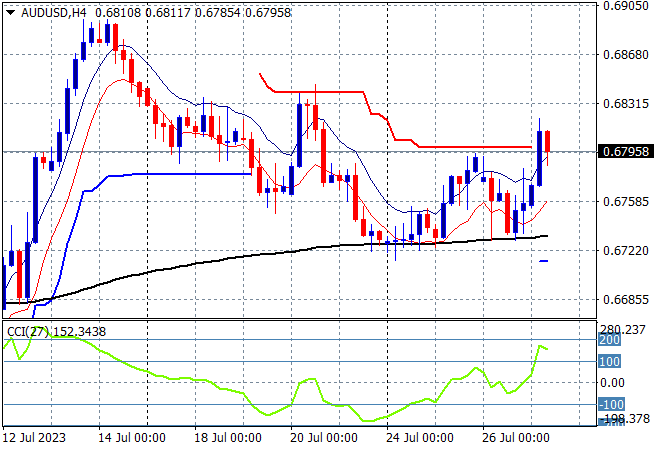Select the 20 Jul 00:00 time label
Viewport: 660px width, 450px height.
324,438
